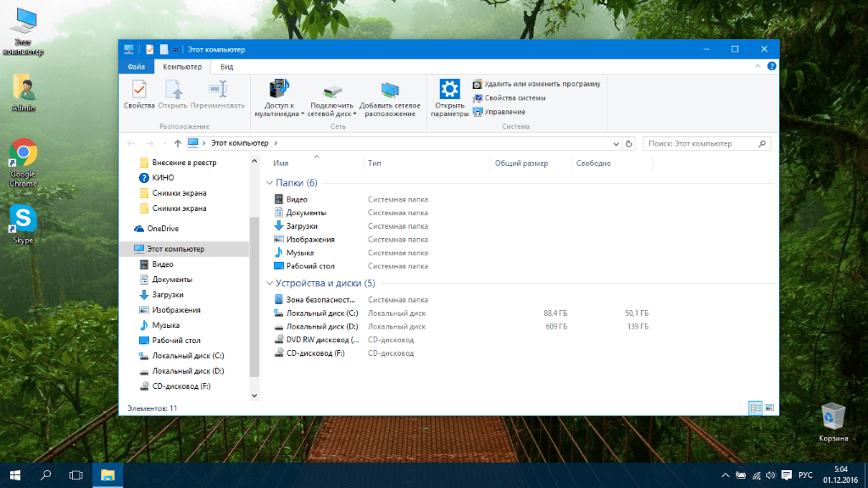Click Добавить сетевое расположение in the ribbon
868x488 pixels.
pyautogui.click(x=390, y=98)
